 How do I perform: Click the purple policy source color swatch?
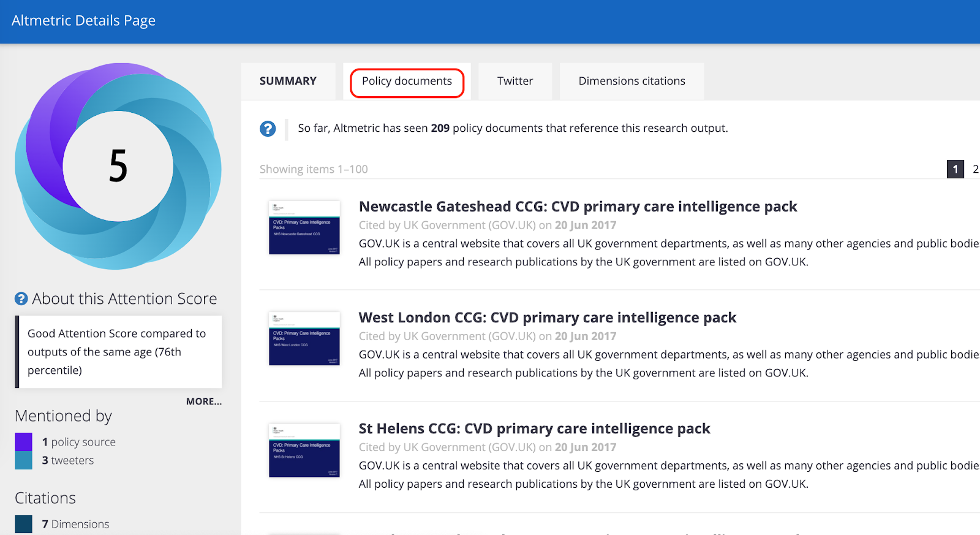point(23,442)
